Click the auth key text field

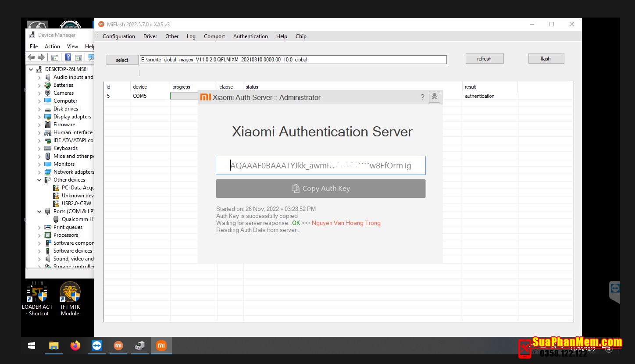coord(321,166)
